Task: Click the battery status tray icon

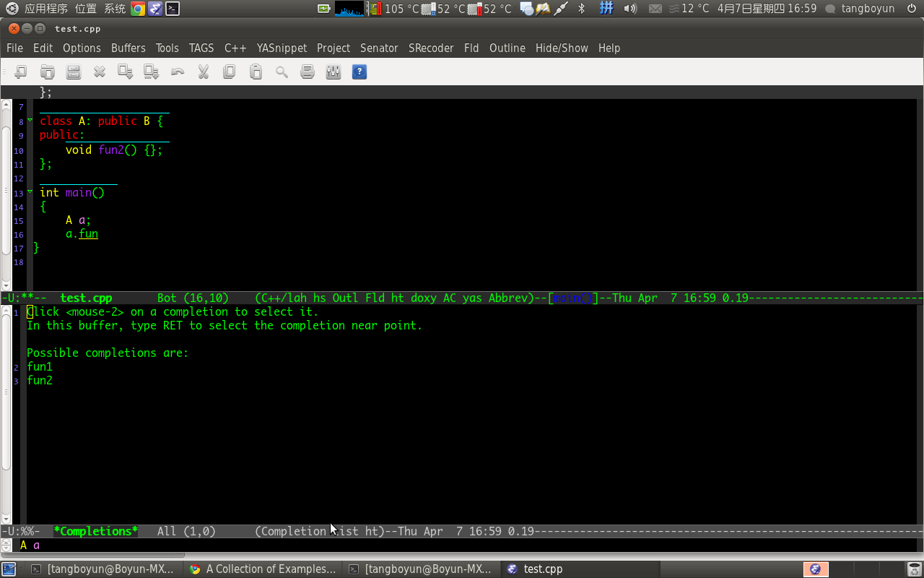Action: 324,9
